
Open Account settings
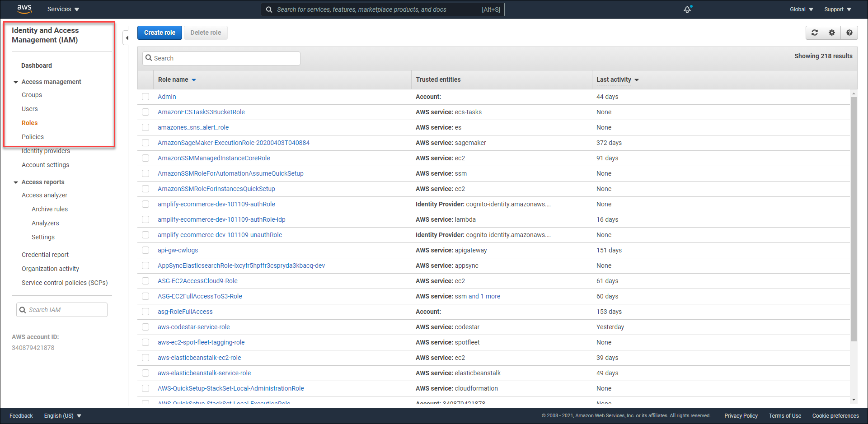click(x=45, y=165)
